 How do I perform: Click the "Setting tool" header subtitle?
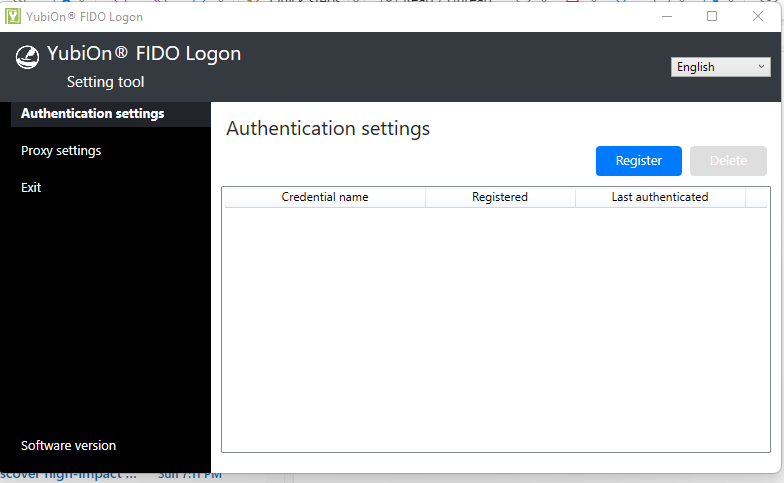tap(106, 82)
